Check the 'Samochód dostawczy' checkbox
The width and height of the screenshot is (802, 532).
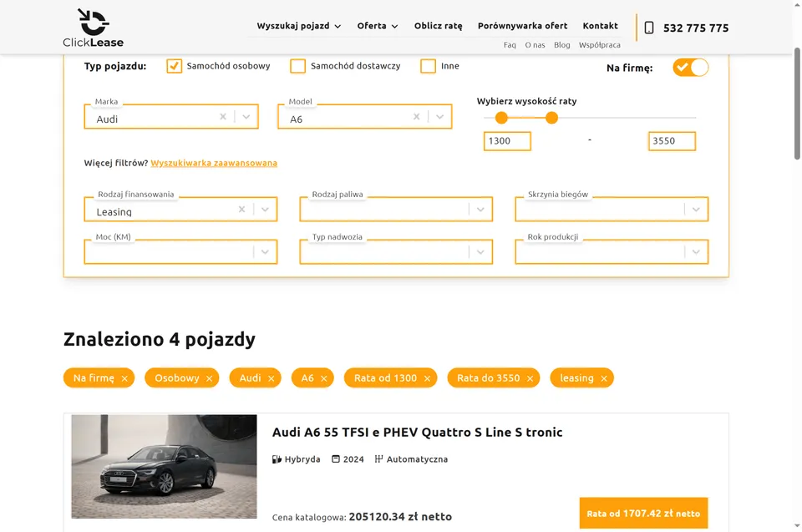(297, 66)
